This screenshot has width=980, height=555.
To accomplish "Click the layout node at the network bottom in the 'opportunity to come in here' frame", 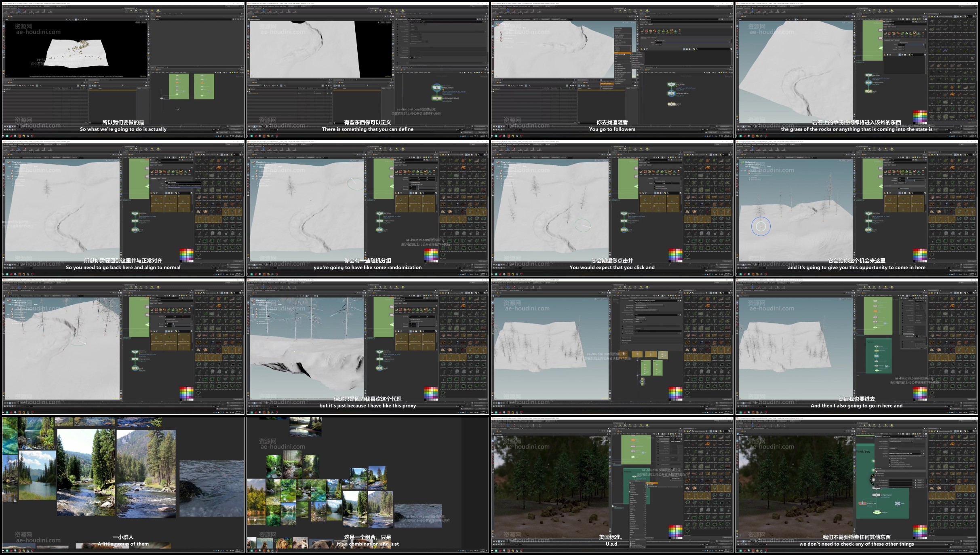I will (x=868, y=230).
